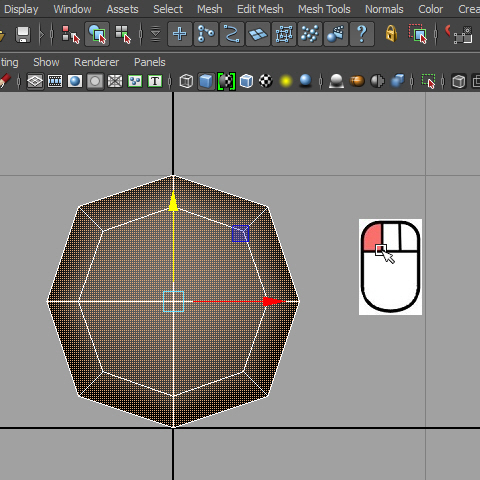Open the Mesh menu

[210, 9]
